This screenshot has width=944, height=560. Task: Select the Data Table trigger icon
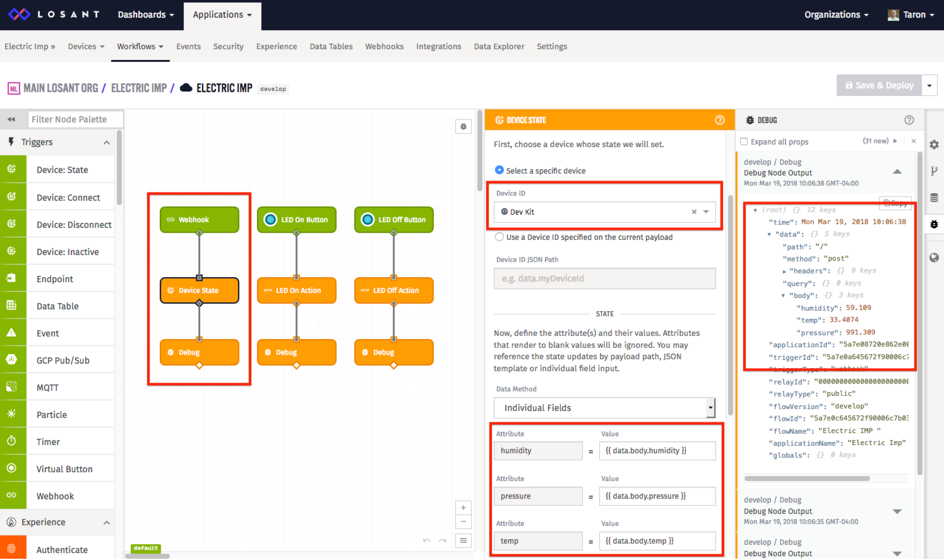tap(12, 306)
